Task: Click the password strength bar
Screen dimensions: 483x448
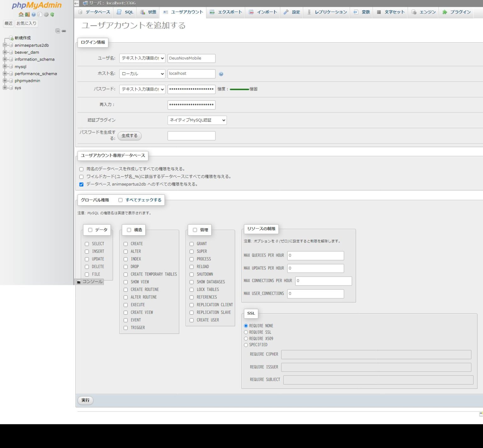Action: tap(239, 89)
